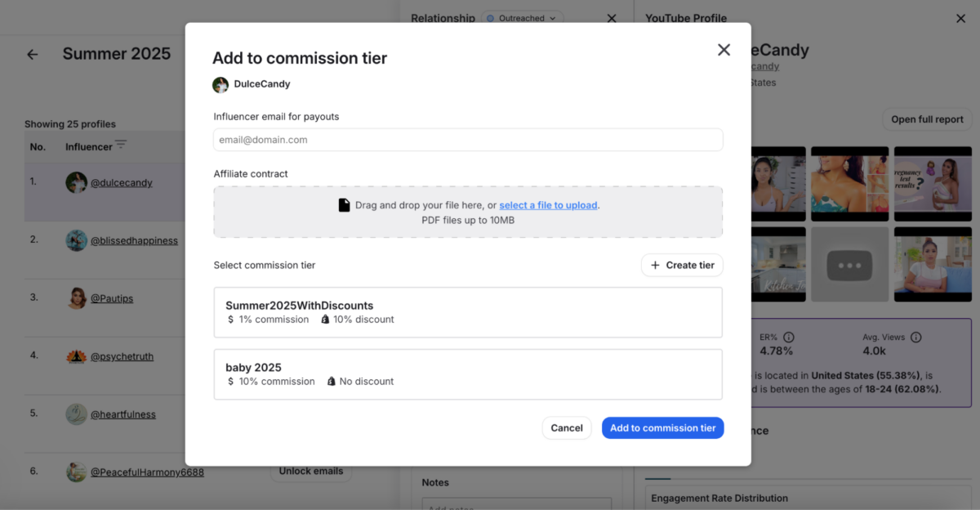Click the influencer email input field
The height and width of the screenshot is (510, 980).
[467, 140]
